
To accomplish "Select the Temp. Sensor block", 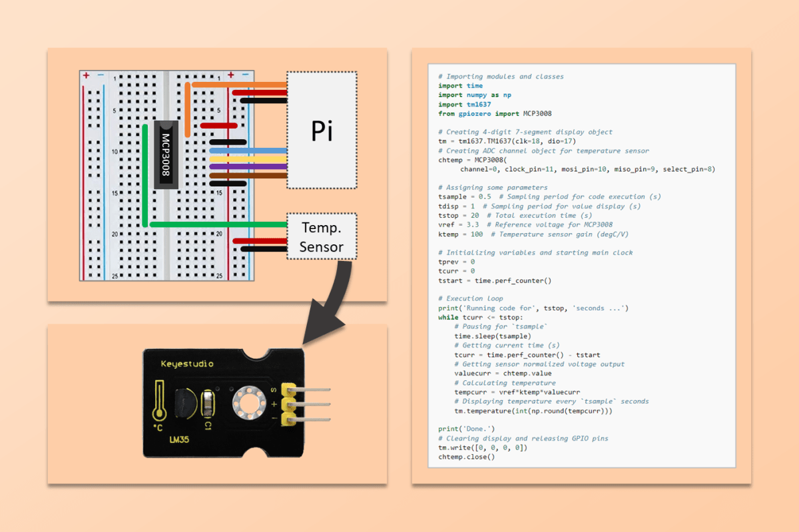I will coord(322,236).
